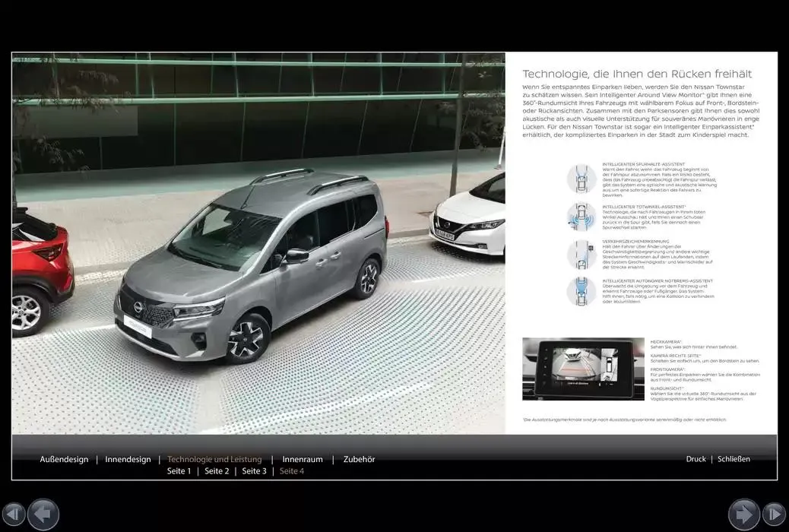Navigate to Seite 3
This screenshot has width=789, height=532.
click(x=254, y=471)
